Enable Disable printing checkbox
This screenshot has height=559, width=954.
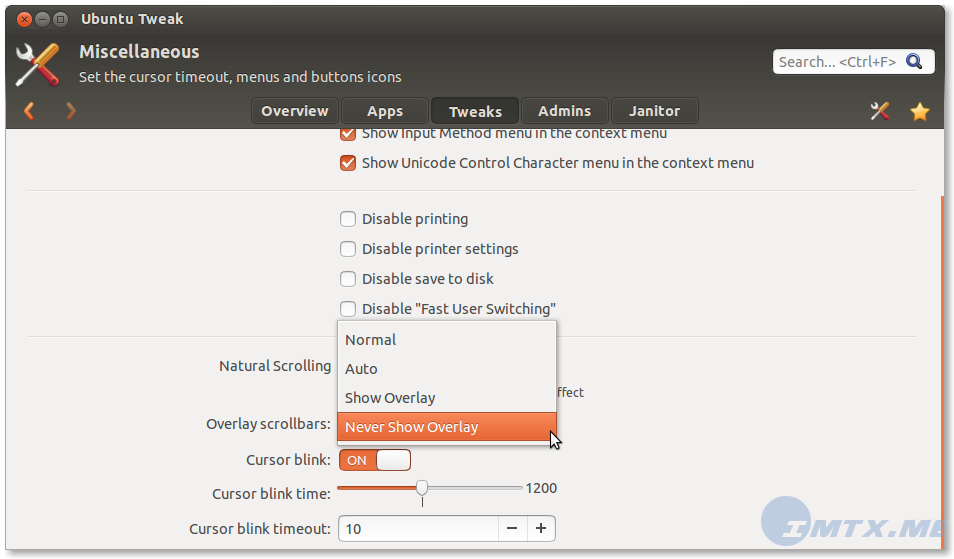click(x=347, y=219)
